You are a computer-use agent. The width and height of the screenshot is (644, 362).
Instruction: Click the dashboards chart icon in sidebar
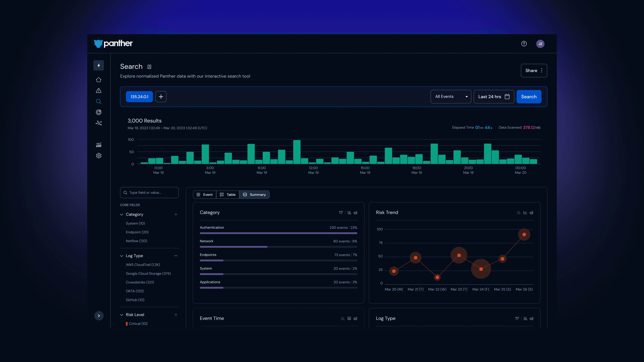pyautogui.click(x=98, y=145)
